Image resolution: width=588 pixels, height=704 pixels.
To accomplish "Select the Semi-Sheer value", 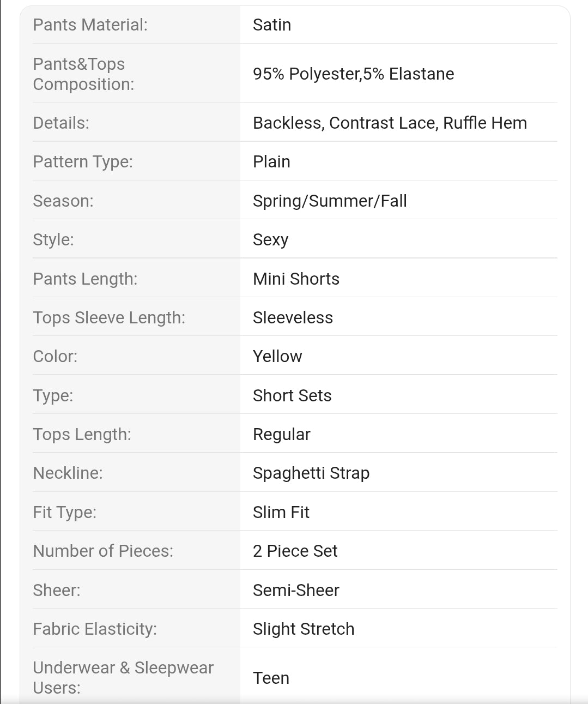I will click(296, 590).
